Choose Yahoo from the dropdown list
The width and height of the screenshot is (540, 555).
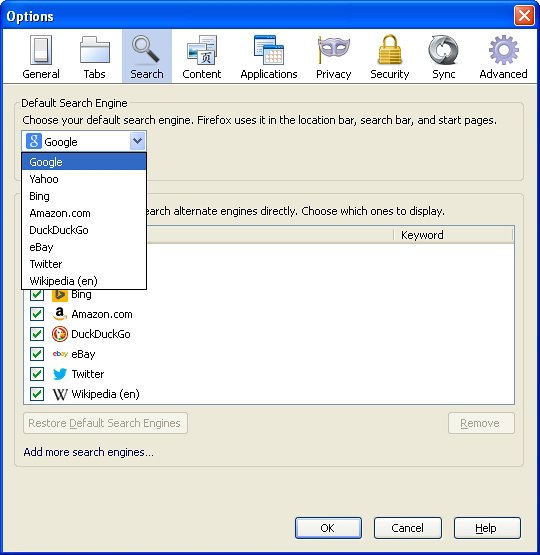(x=84, y=179)
